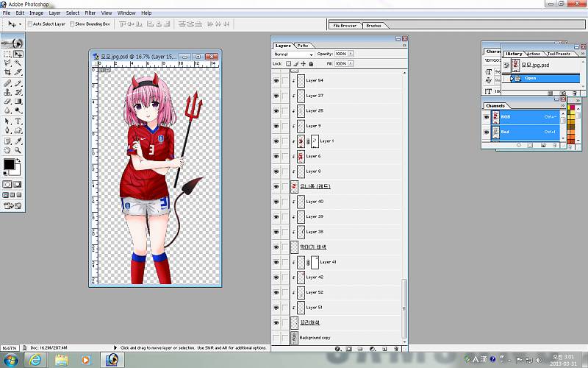The width and height of the screenshot is (588, 368).
Task: Select the Rectangular Marquee tool
Action: [7, 54]
